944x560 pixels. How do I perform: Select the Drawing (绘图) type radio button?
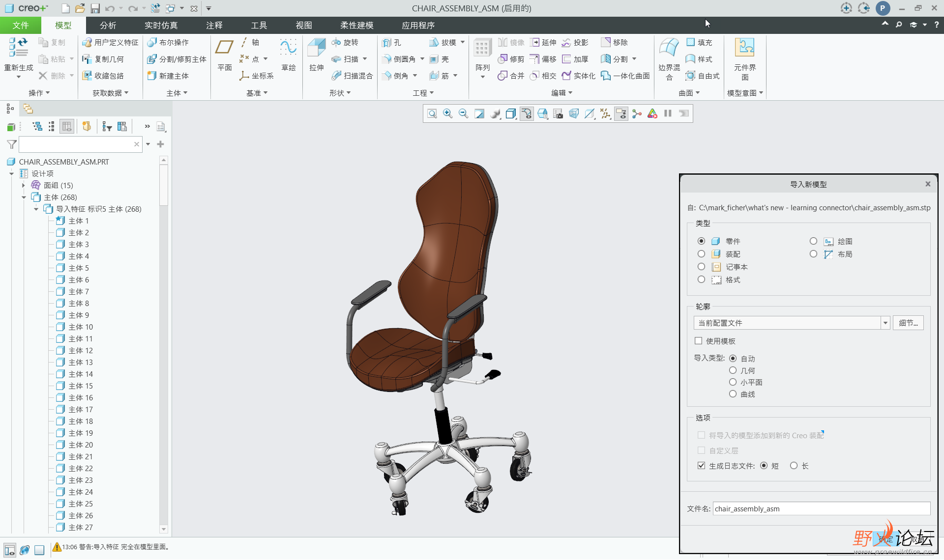pos(813,241)
